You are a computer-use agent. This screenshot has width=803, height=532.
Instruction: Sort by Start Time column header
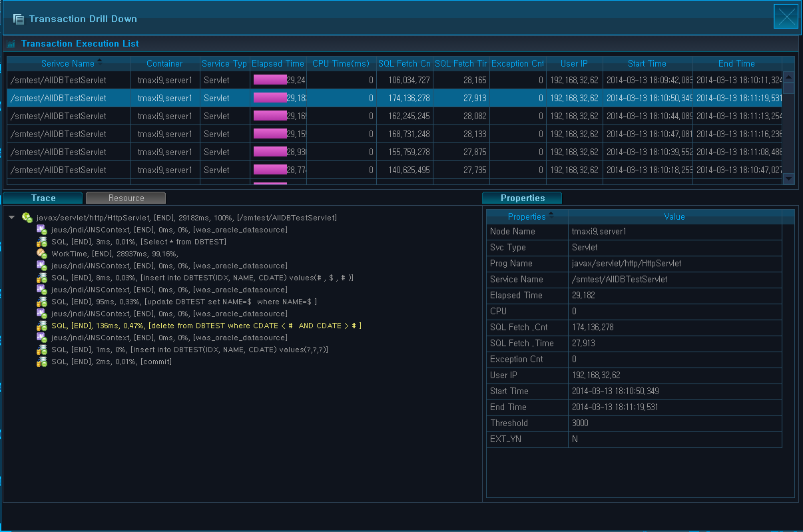click(x=647, y=64)
